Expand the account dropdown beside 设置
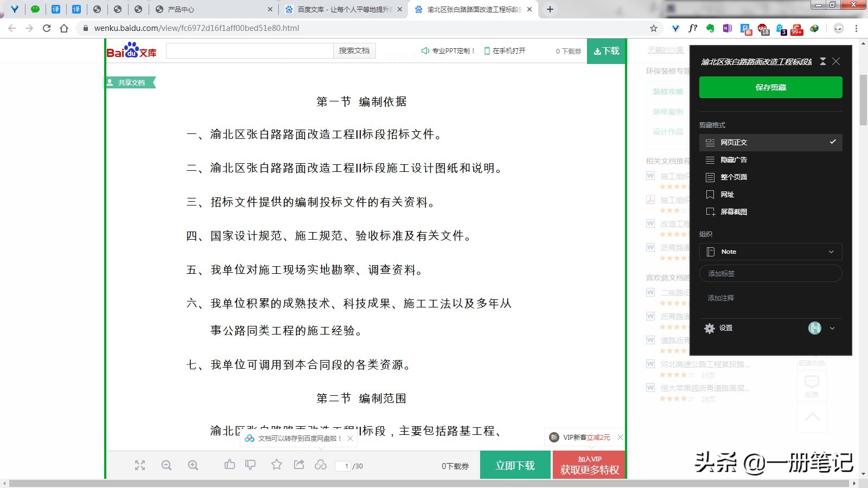 (x=831, y=328)
